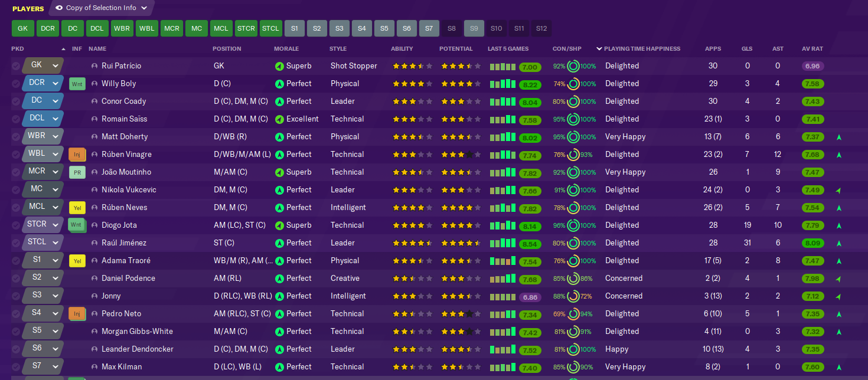Toggle the selection checkbox for Diogo Jota
The image size is (868, 380).
pyautogui.click(x=16, y=225)
